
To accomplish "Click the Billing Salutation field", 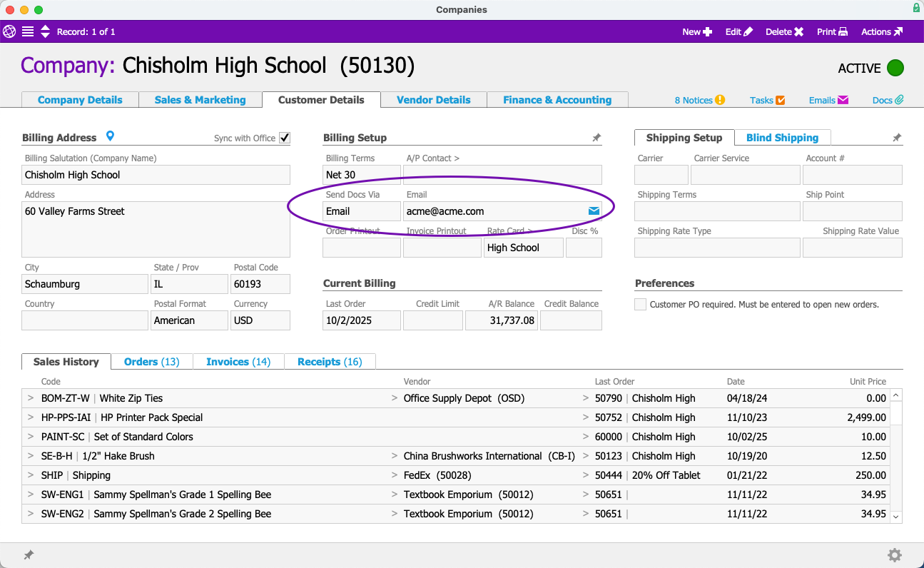I will click(x=156, y=175).
